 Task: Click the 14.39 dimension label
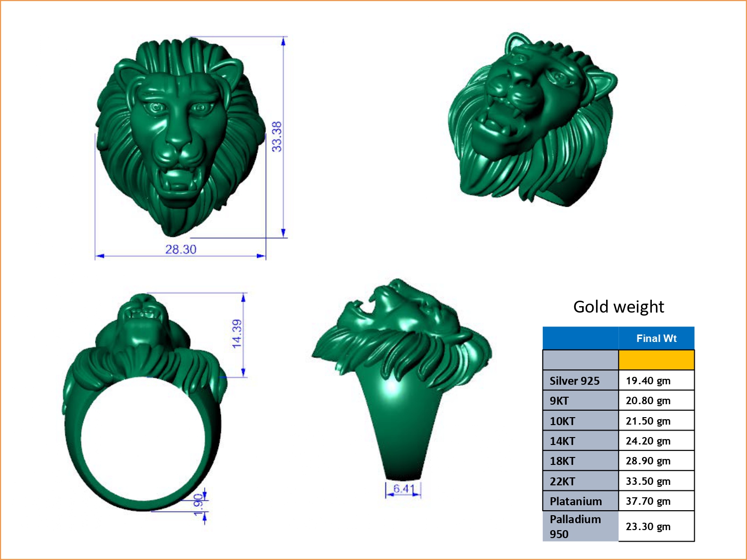[237, 334]
